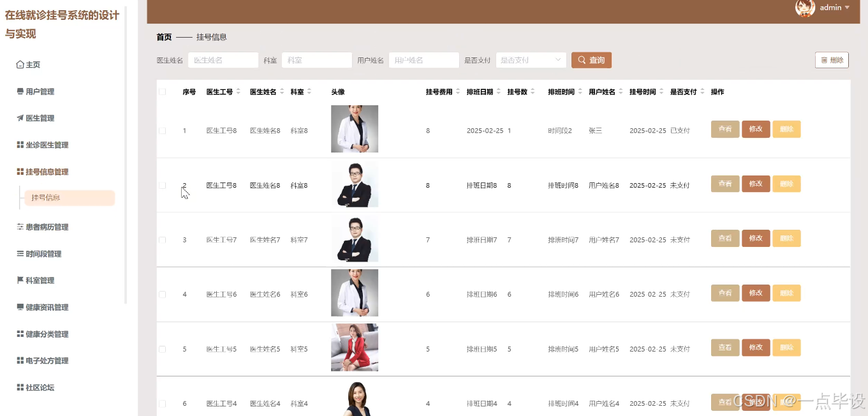
Task: Open the 是否支付 payment status dropdown
Action: (x=531, y=59)
